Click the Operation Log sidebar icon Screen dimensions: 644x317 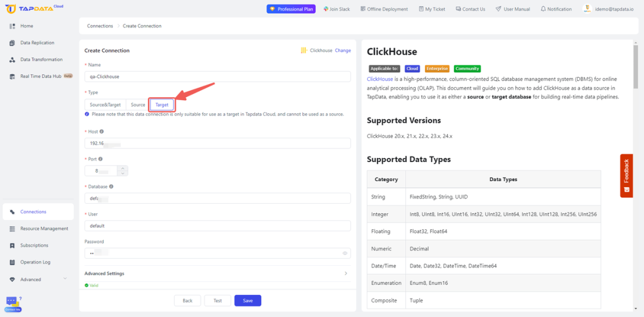13,262
